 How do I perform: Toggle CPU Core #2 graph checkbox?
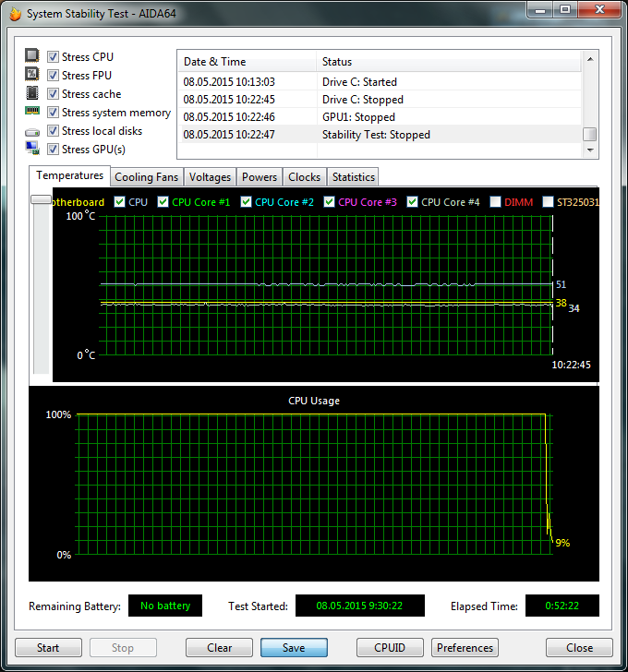(246, 202)
